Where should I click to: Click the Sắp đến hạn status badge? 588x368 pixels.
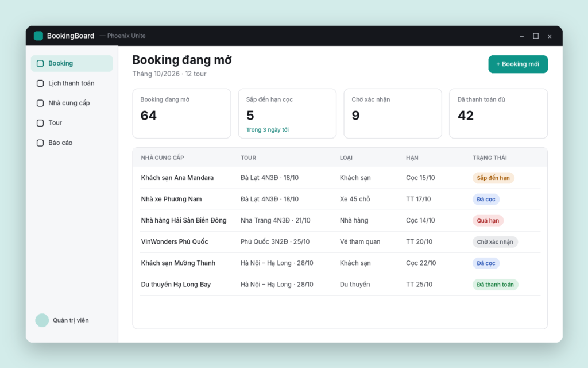click(493, 178)
